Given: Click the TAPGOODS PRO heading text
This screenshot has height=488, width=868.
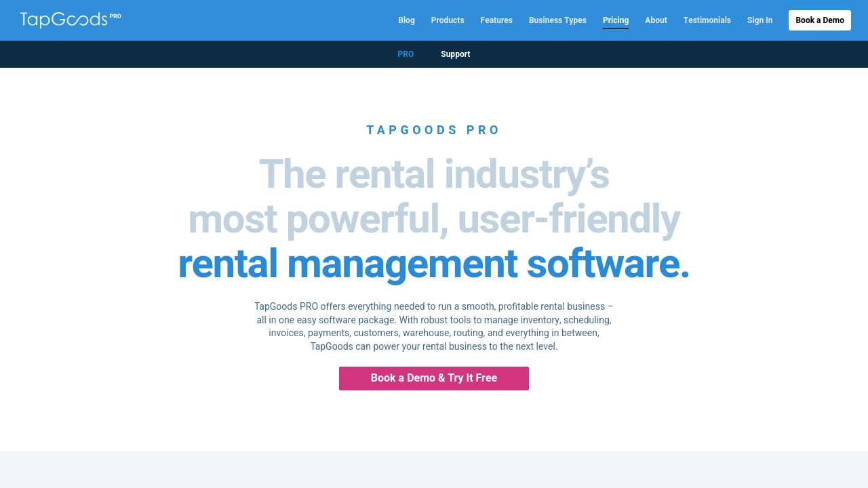Looking at the screenshot, I should tap(433, 130).
